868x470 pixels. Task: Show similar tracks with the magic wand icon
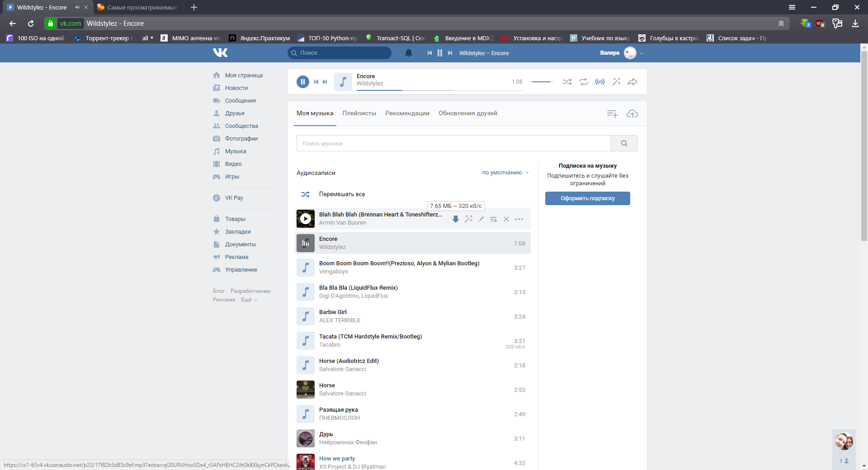(x=616, y=82)
